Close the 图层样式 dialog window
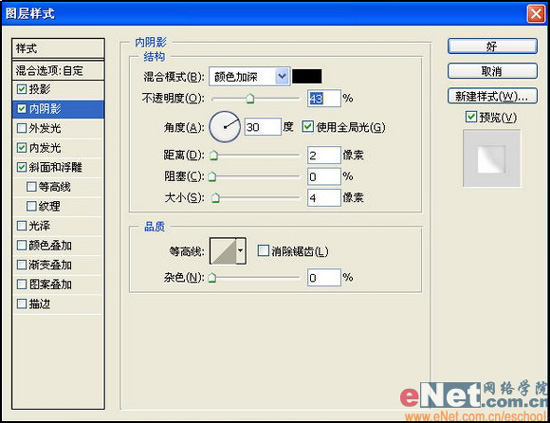This screenshot has width=550, height=423. (x=536, y=14)
